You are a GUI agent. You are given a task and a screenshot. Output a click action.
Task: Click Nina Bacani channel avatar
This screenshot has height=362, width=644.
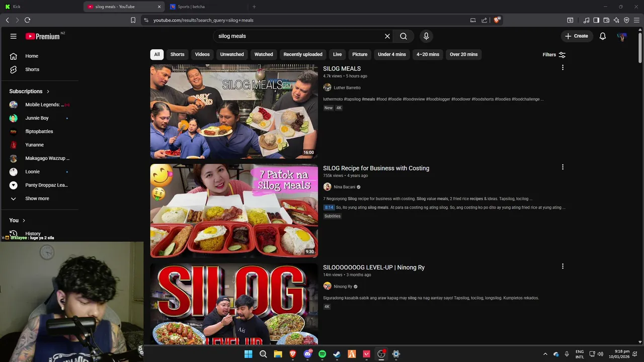point(327,187)
